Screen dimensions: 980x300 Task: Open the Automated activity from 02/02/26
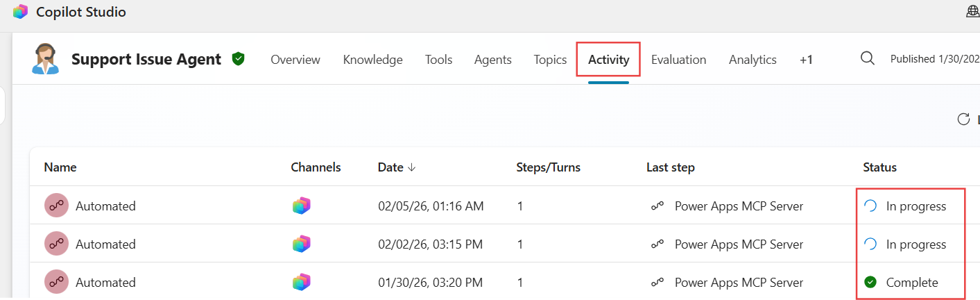tap(105, 244)
